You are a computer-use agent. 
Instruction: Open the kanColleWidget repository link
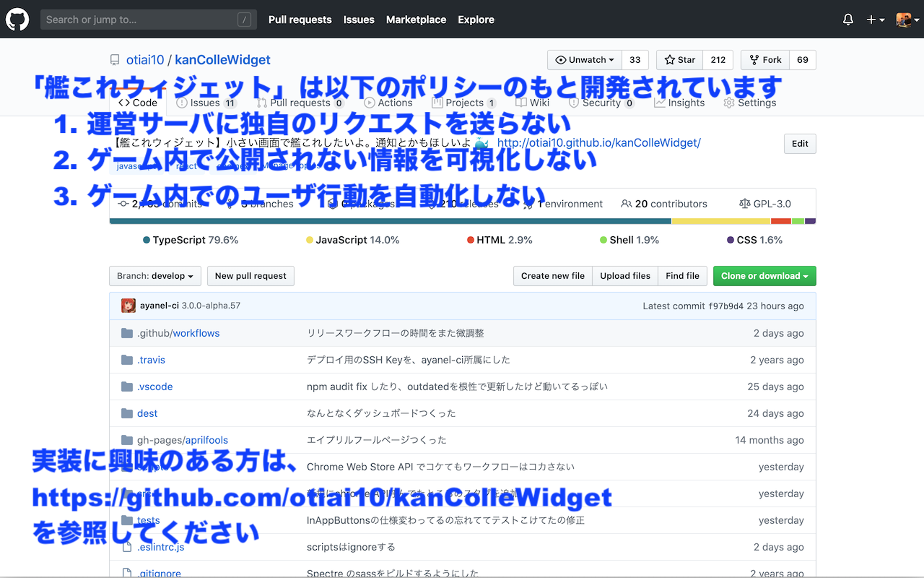[222, 60]
